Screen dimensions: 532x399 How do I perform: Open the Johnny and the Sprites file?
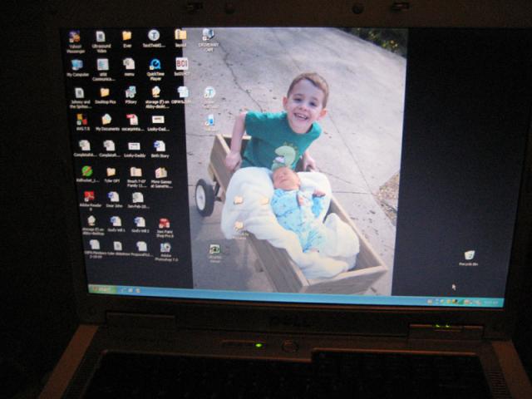click(x=80, y=98)
